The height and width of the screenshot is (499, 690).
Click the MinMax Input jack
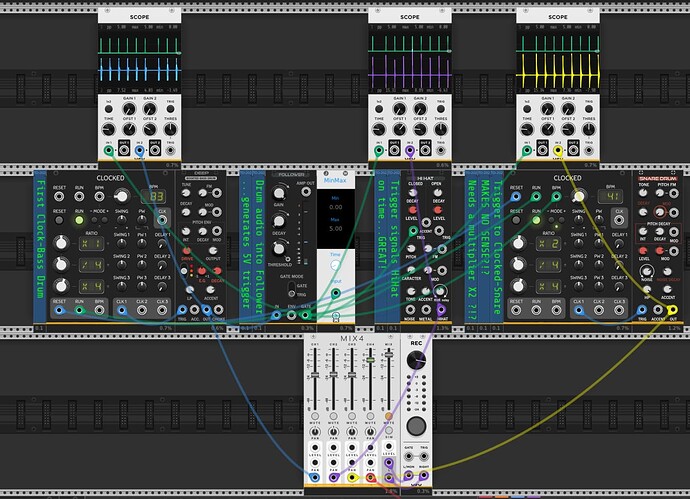pyautogui.click(x=335, y=293)
